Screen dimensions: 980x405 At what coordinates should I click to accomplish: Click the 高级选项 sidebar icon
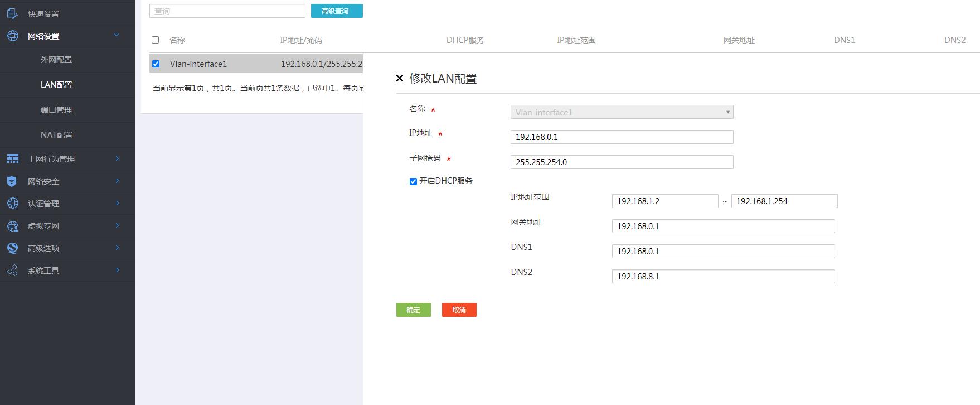click(13, 248)
